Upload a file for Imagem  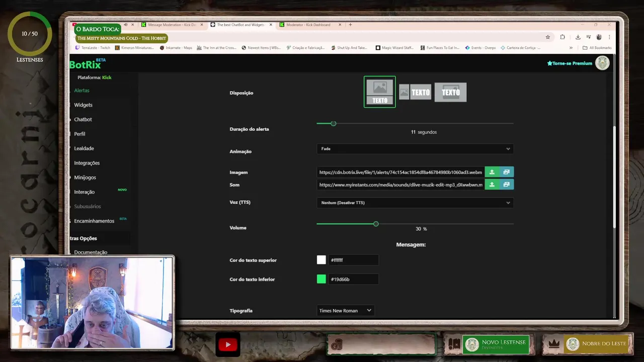[x=492, y=172]
